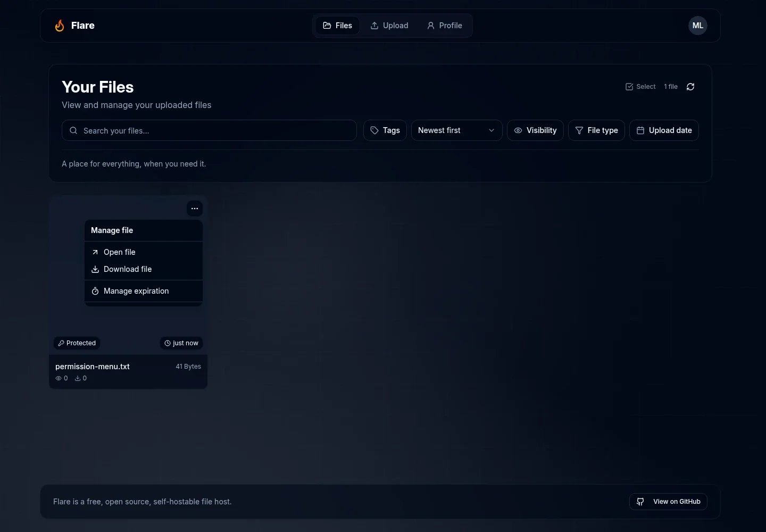
Task: Choose Open file in the Manage file menu
Action: pos(144,252)
